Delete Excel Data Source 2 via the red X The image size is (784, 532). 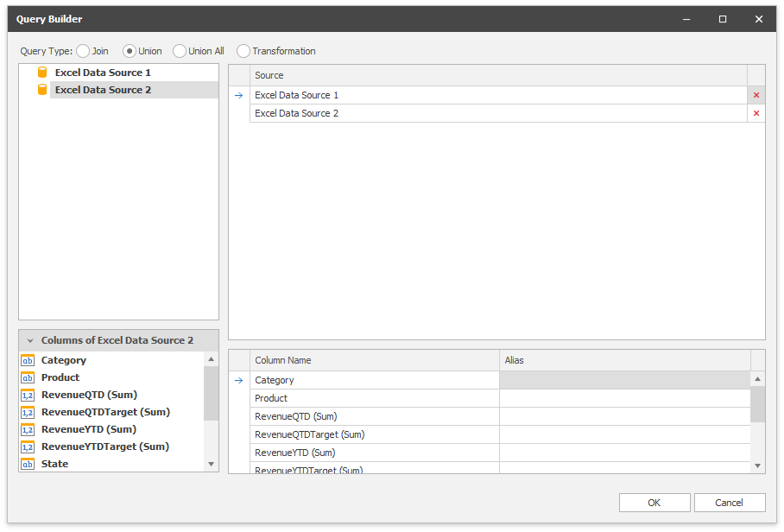(756, 113)
